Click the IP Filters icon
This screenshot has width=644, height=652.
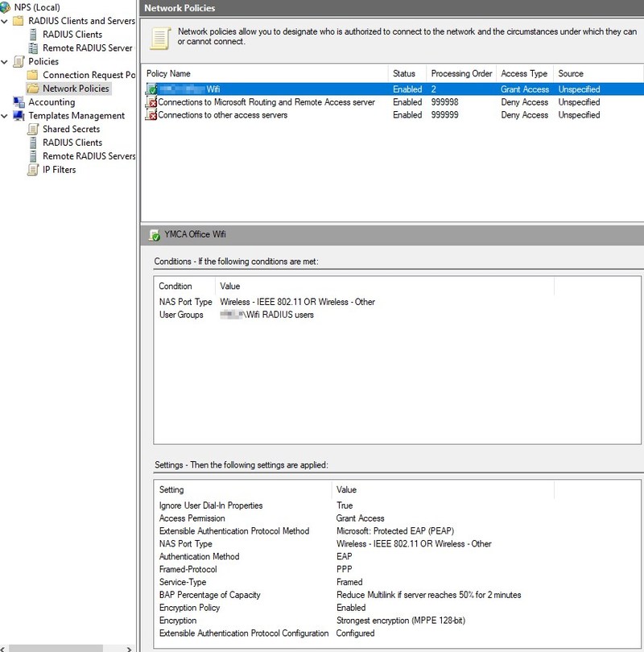click(x=35, y=169)
